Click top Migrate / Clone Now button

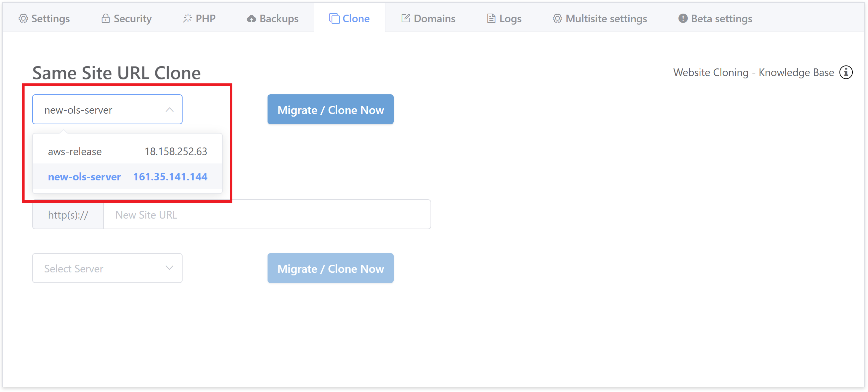330,110
